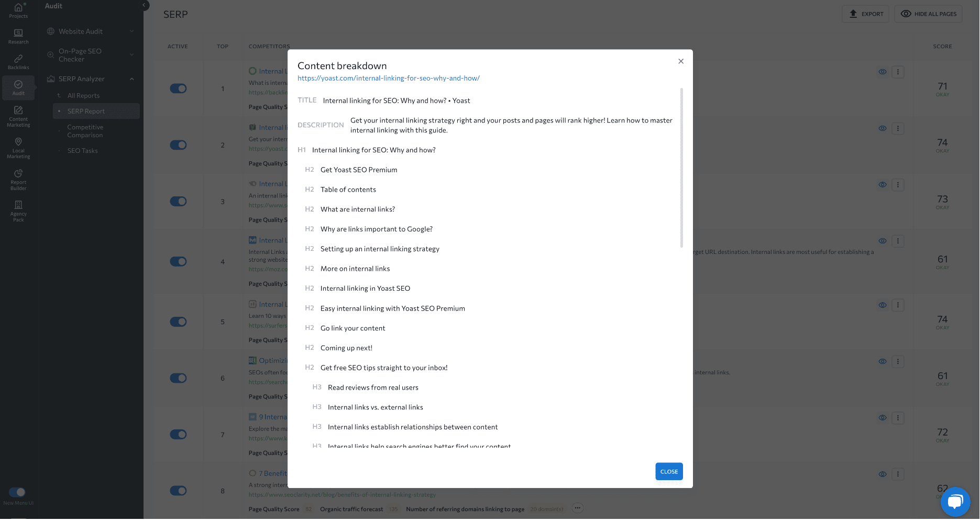This screenshot has height=521, width=980.
Task: Open the Projects section in sidebar
Action: pyautogui.click(x=18, y=10)
